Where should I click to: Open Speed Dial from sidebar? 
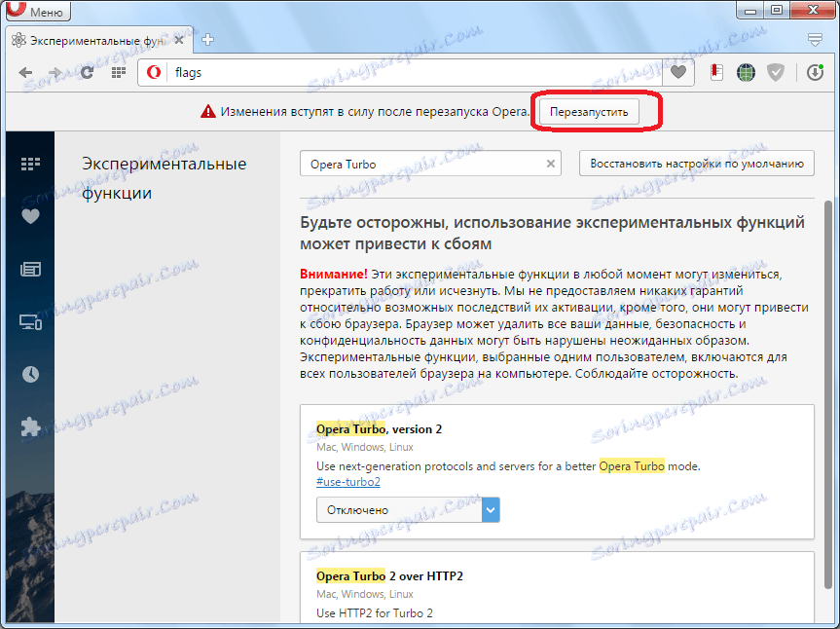tap(30, 164)
